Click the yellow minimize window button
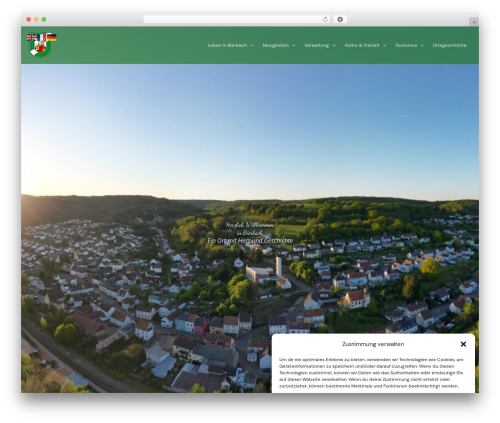Image resolution: width=500 pixels, height=423 pixels. [36, 20]
